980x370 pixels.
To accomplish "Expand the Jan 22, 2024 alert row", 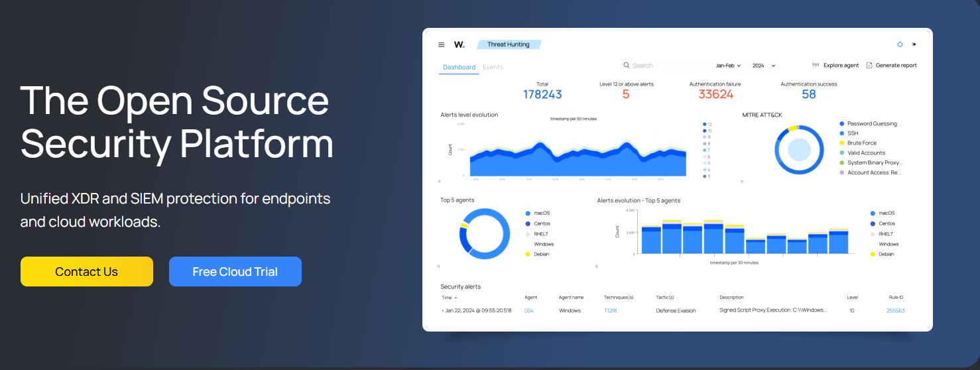I will (443, 310).
